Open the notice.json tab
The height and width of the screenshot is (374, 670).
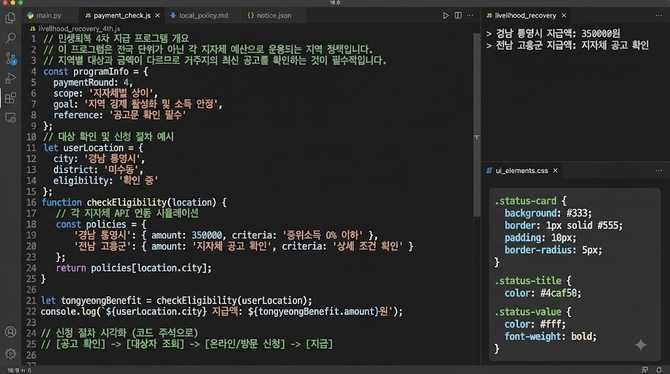(x=274, y=16)
